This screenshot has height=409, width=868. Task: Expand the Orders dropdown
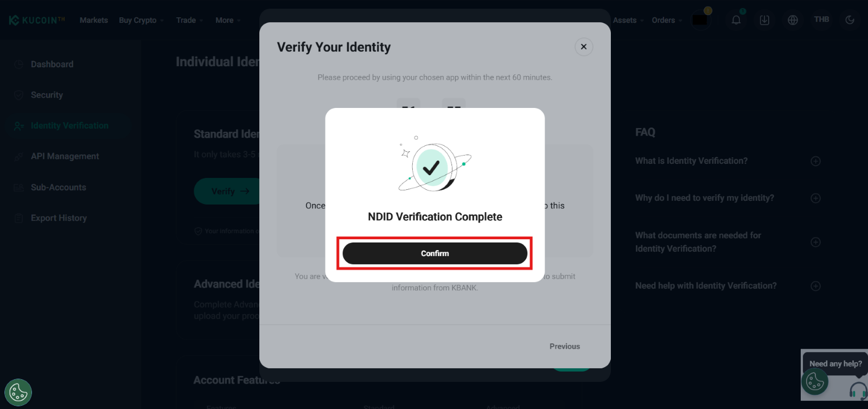click(663, 20)
